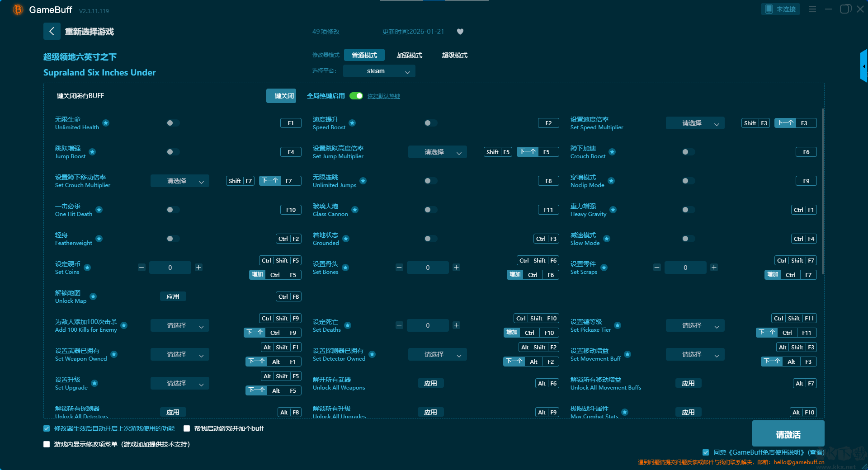Screen dimensions: 868x470
Task: Click star icon next to Unlimited Jumps
Action: click(x=363, y=181)
